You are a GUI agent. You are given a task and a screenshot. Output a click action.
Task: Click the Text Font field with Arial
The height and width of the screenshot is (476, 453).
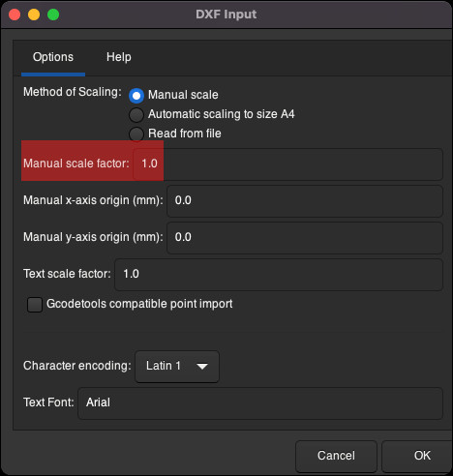click(260, 403)
